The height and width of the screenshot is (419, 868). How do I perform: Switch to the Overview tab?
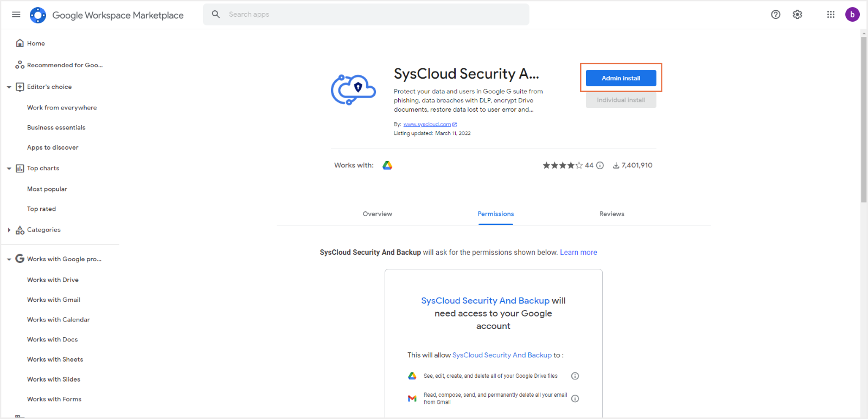click(378, 214)
